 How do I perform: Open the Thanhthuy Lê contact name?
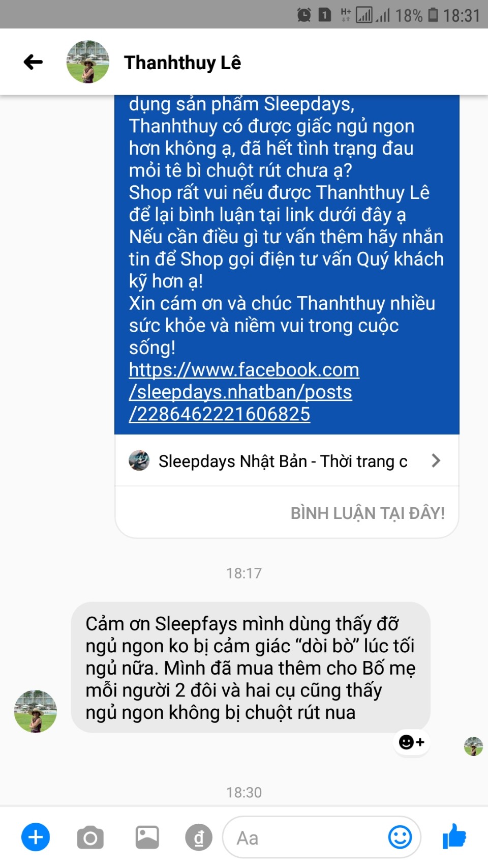pyautogui.click(x=182, y=63)
